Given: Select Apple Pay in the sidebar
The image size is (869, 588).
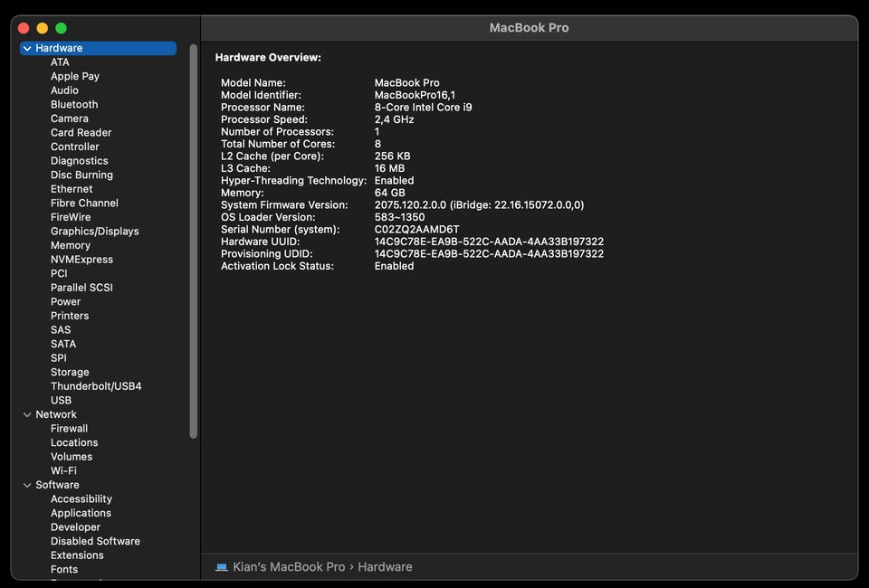Looking at the screenshot, I should [75, 76].
